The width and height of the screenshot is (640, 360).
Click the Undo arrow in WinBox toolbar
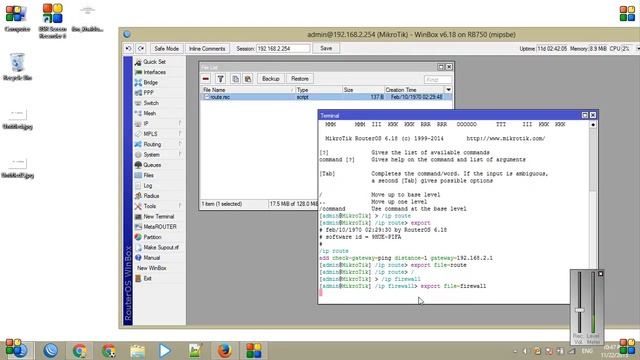pos(129,48)
